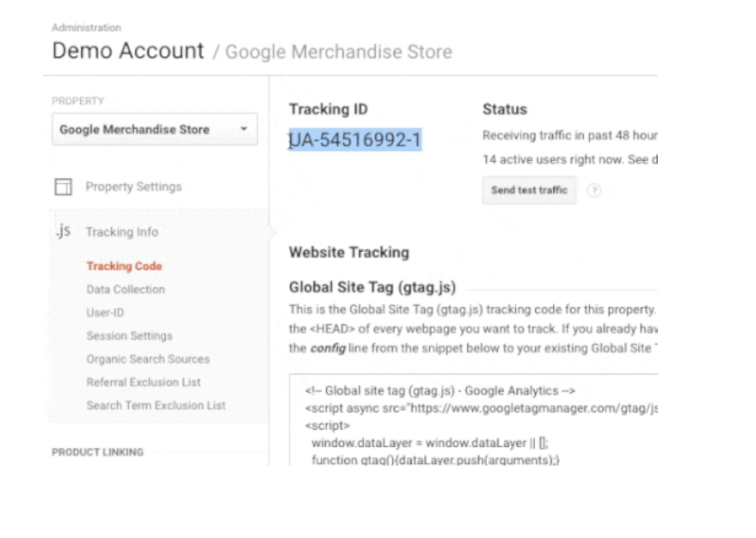Open the Google Merchandise Store property dropdown
This screenshot has height=538, width=756.
point(154,130)
